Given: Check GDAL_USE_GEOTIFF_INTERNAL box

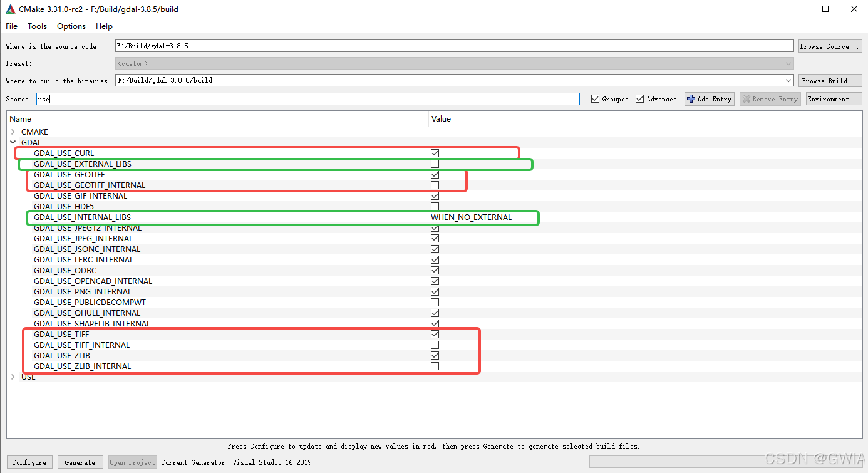Looking at the screenshot, I should [435, 185].
